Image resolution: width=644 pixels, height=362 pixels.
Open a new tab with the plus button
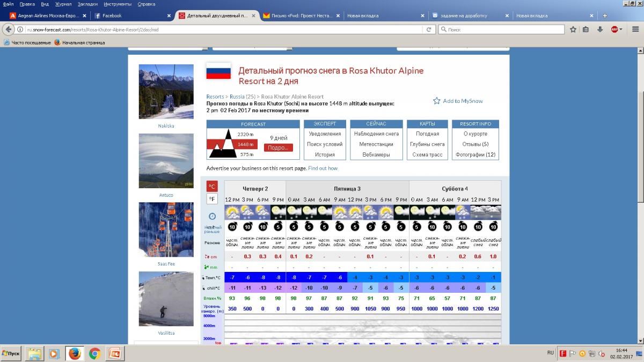click(605, 16)
